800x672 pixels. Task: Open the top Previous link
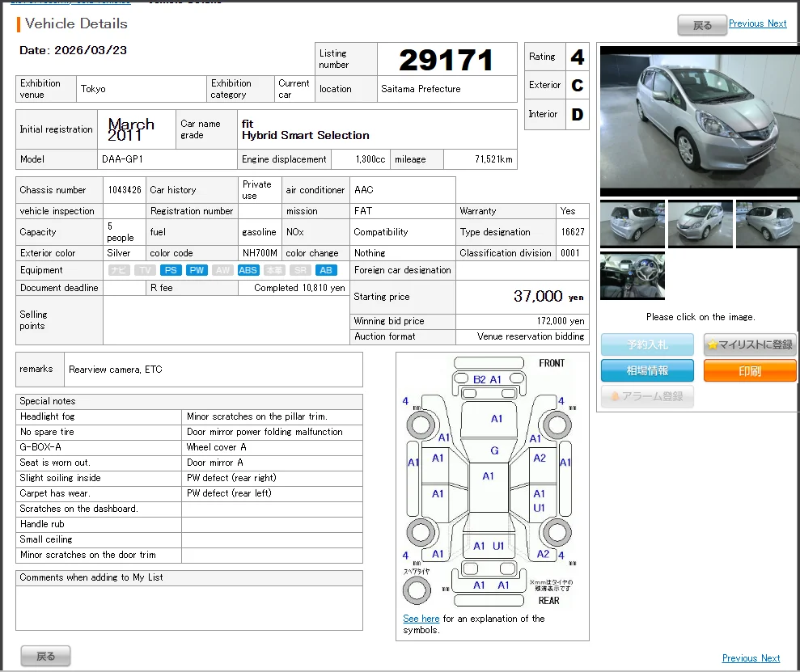point(746,23)
